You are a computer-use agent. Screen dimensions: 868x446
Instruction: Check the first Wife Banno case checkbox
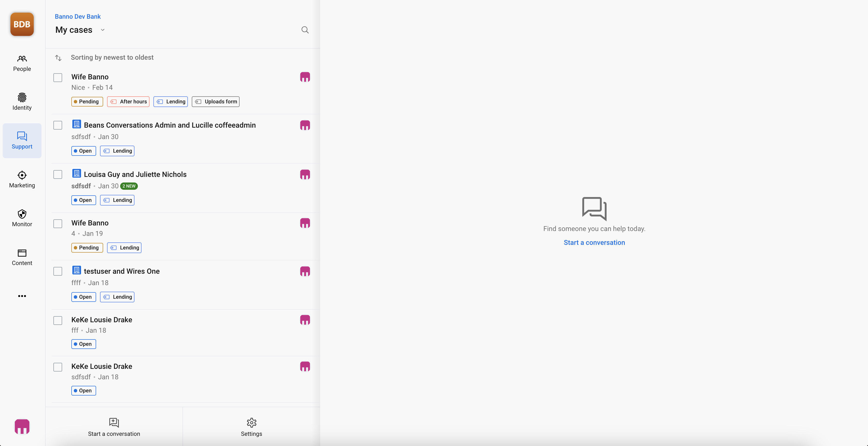pos(58,77)
